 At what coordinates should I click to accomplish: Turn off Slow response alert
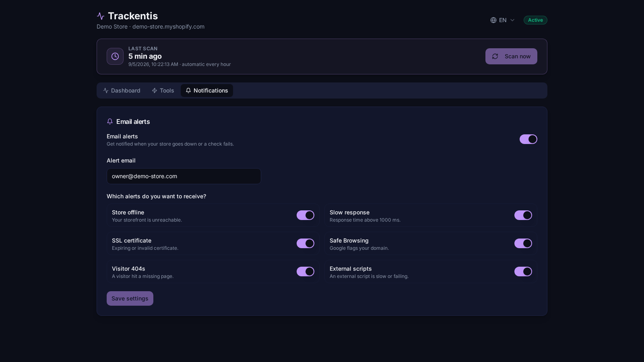click(523, 215)
